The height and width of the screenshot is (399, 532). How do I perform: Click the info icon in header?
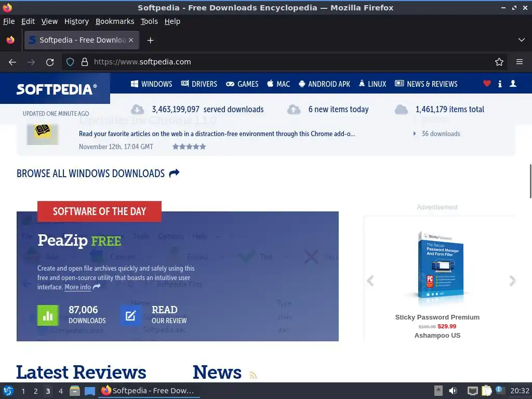500,84
